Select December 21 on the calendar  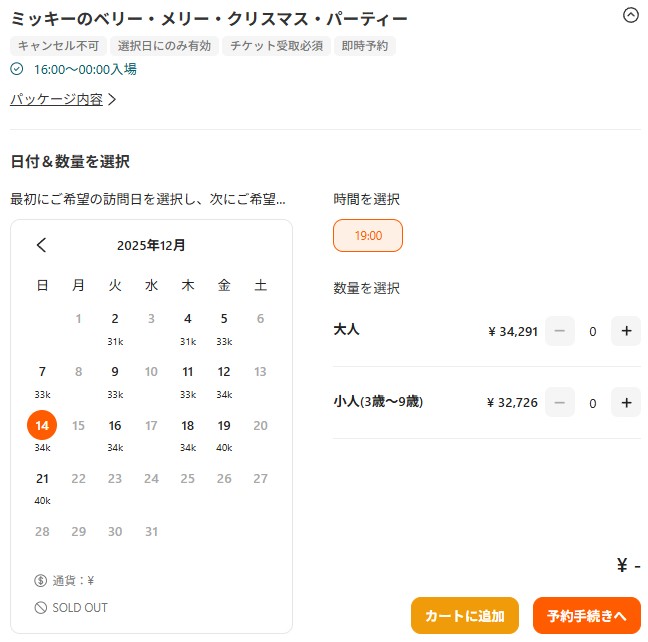pyautogui.click(x=42, y=487)
